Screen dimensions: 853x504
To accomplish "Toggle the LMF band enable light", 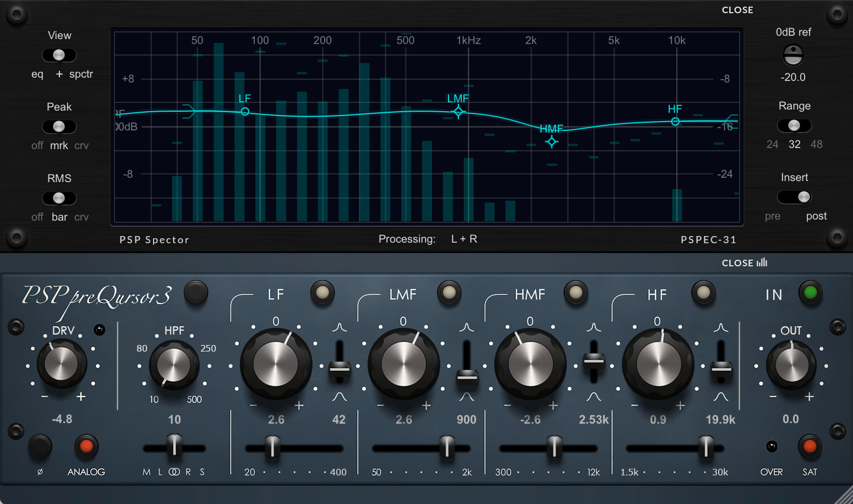I will pyautogui.click(x=450, y=292).
